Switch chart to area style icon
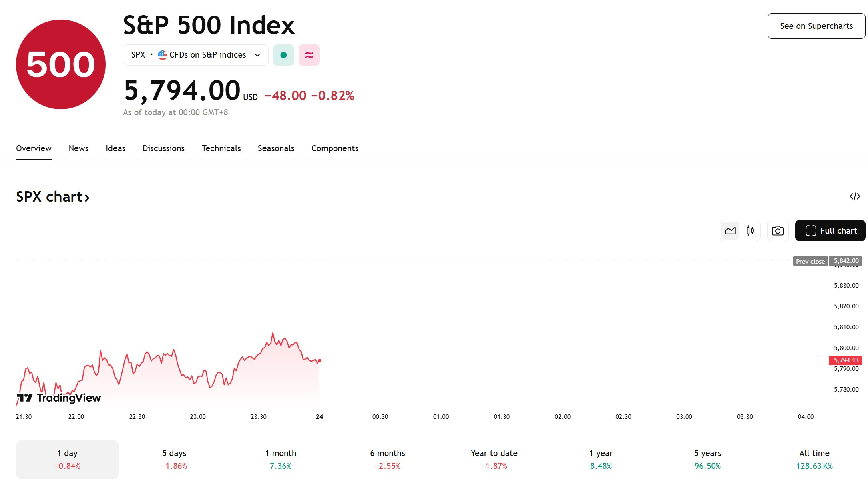The height and width of the screenshot is (484, 868). coord(730,231)
